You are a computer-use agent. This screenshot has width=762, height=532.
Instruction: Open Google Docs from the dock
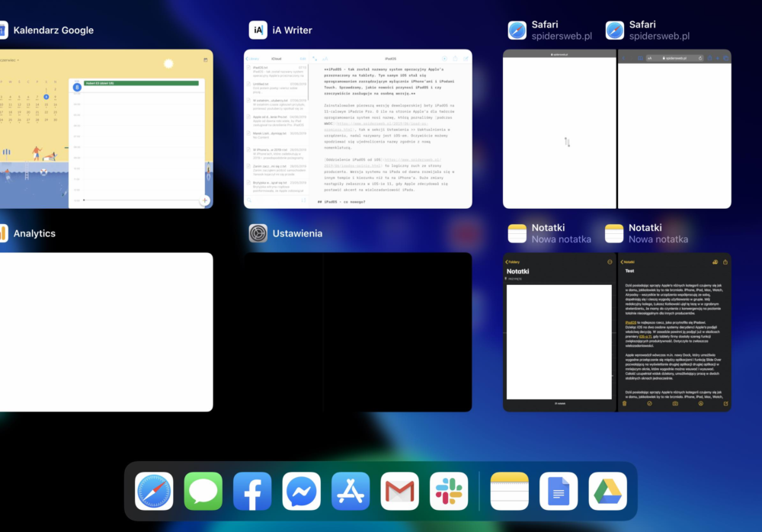559,491
